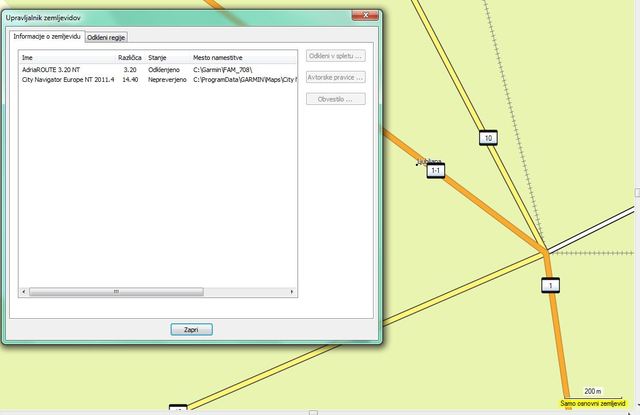Click the 200 m scale indicator
This screenshot has width=640, height=415.
tap(593, 391)
